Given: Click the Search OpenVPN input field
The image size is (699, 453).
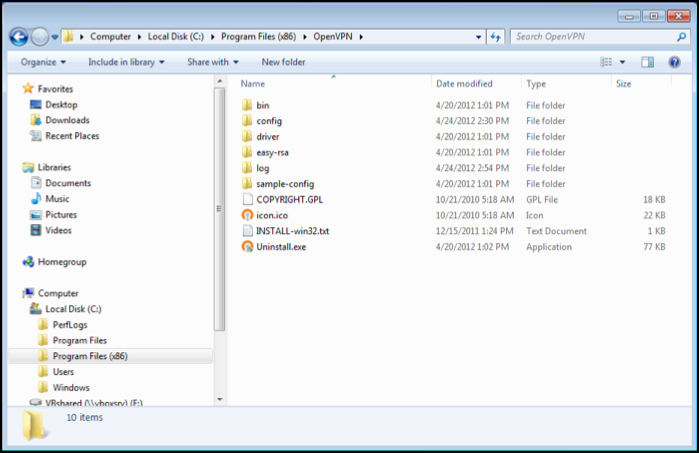Looking at the screenshot, I should coord(590,37).
